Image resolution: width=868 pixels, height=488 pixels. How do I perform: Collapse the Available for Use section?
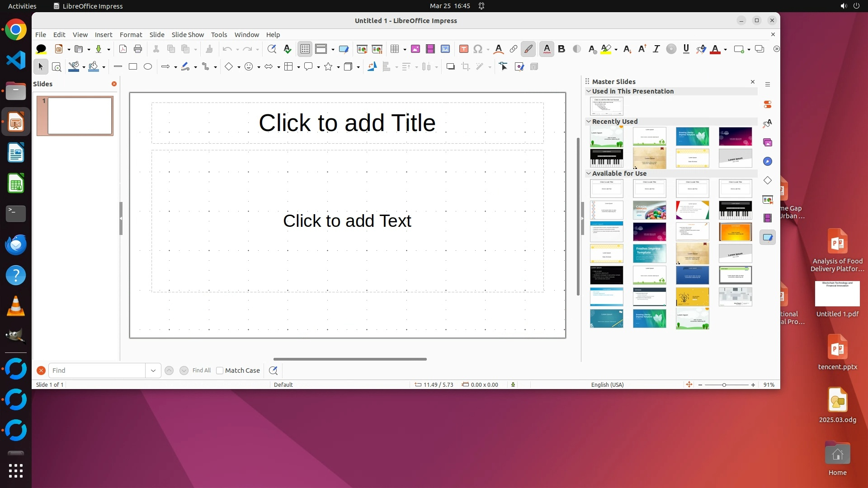point(589,173)
